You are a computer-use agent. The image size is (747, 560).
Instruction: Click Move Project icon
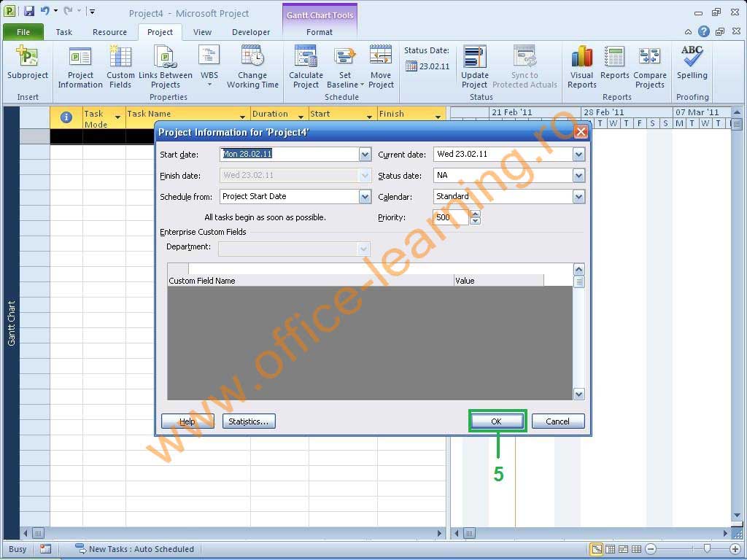click(381, 66)
